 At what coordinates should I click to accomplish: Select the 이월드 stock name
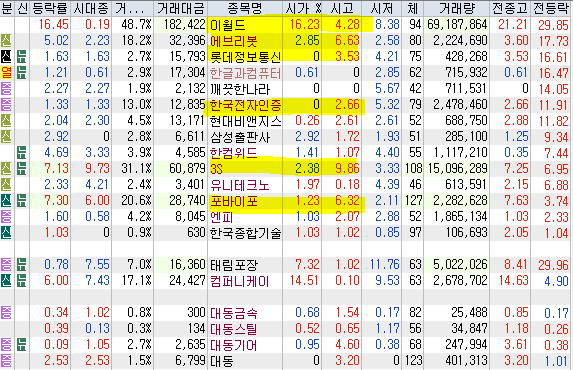227,25
